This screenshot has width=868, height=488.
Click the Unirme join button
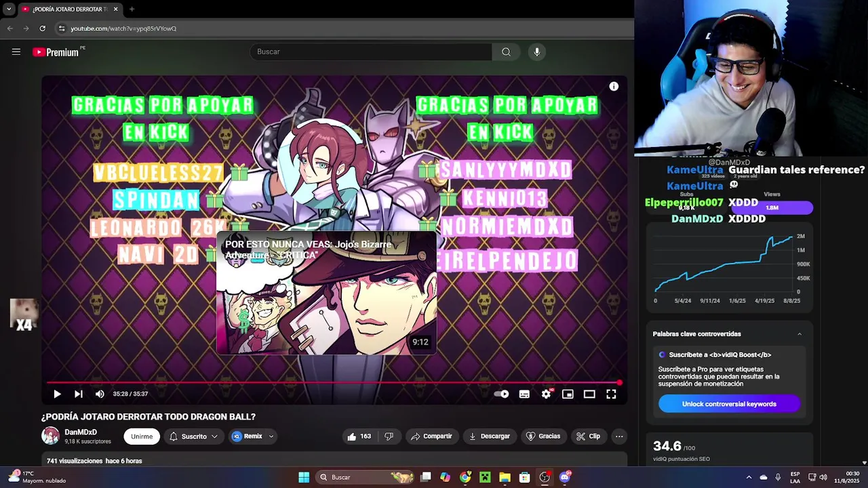click(x=142, y=436)
